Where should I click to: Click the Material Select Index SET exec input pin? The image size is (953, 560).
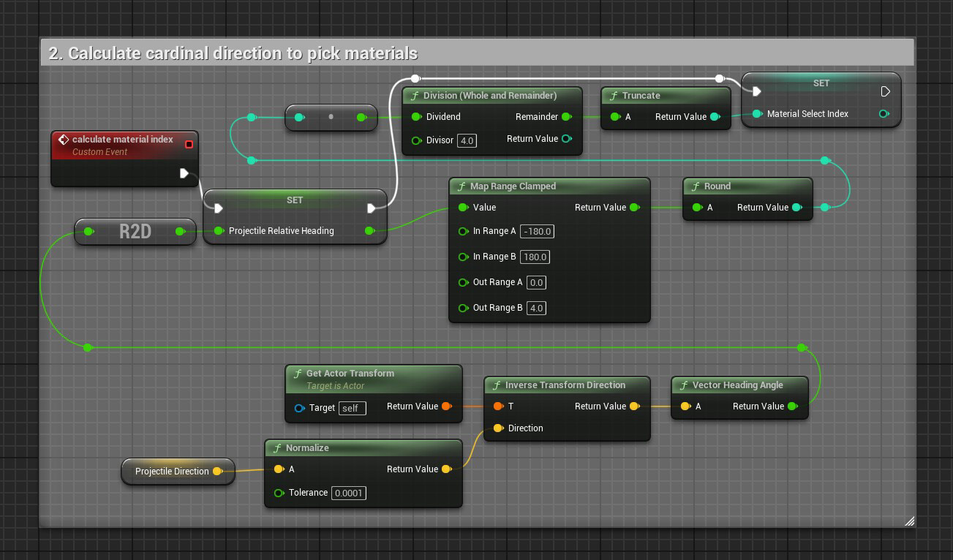click(x=757, y=91)
